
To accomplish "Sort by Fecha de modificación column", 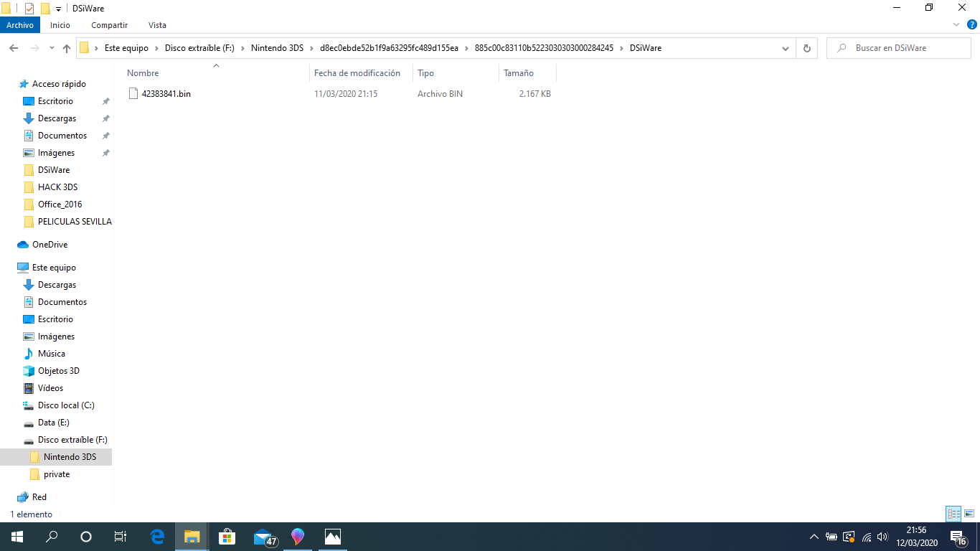I will coord(357,73).
